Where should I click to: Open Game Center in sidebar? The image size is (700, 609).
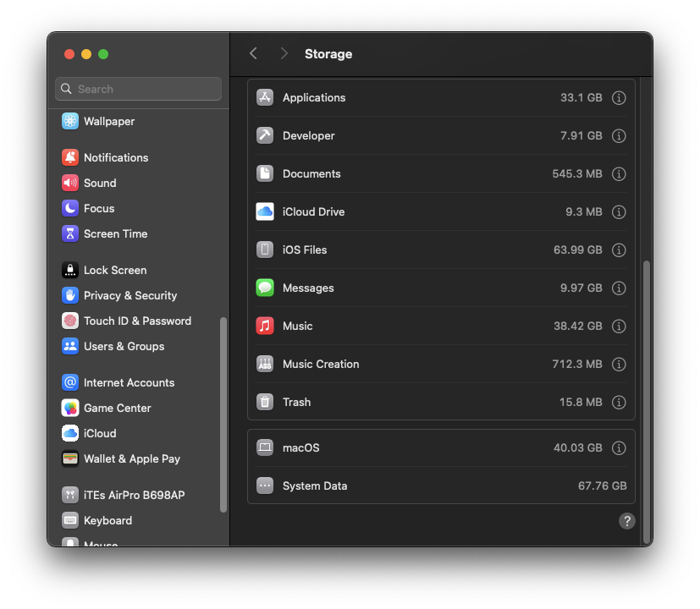(x=117, y=409)
